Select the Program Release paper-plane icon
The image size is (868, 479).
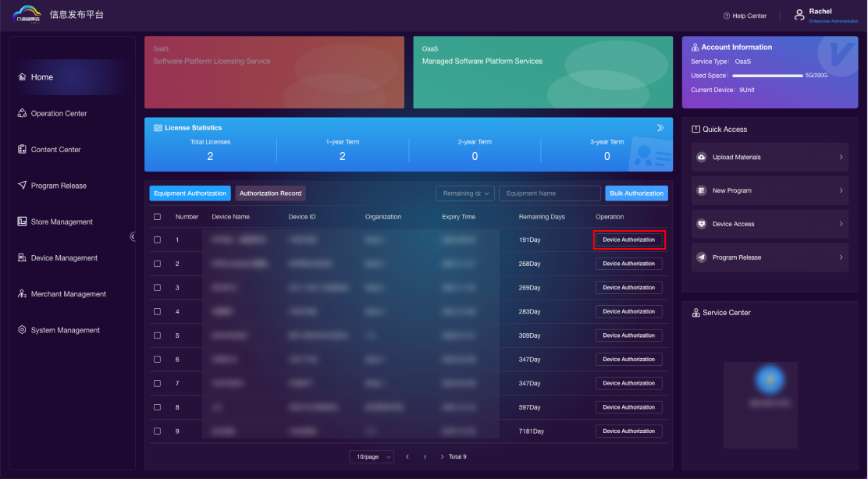tap(22, 186)
